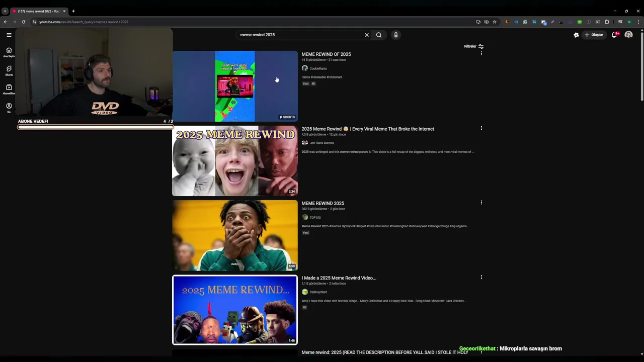Open options for MEME REWIND OF 2025
Screen dimensions: 644x362
pyautogui.click(x=481, y=53)
